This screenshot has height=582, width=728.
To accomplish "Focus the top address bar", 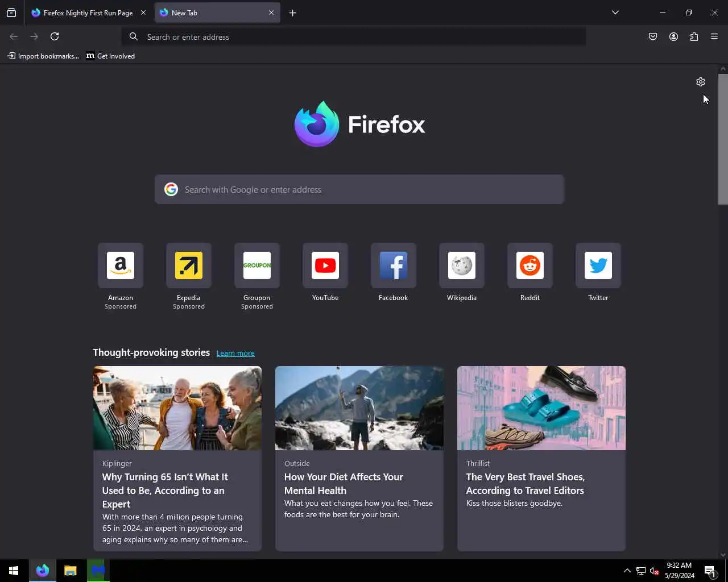I will tap(354, 37).
